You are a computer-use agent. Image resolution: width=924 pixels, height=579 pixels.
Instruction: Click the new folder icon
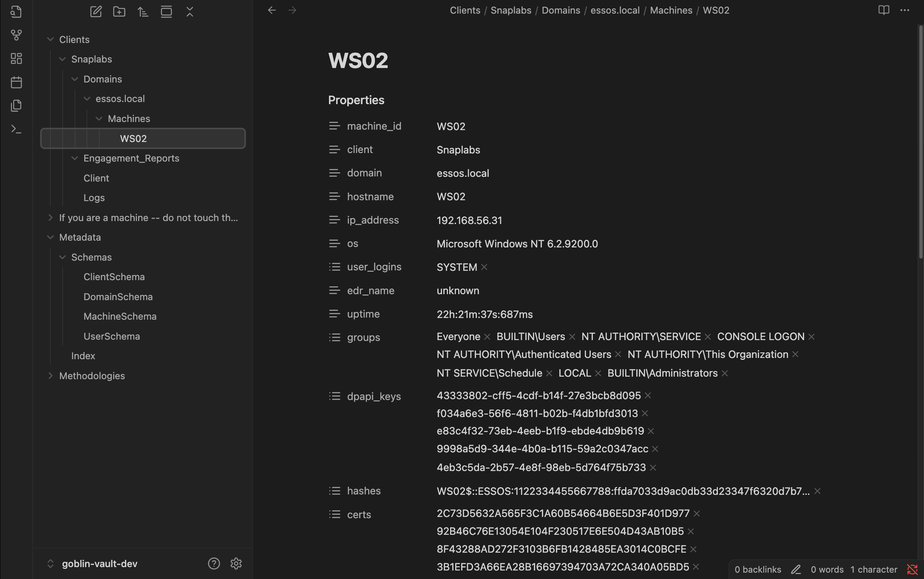click(119, 11)
